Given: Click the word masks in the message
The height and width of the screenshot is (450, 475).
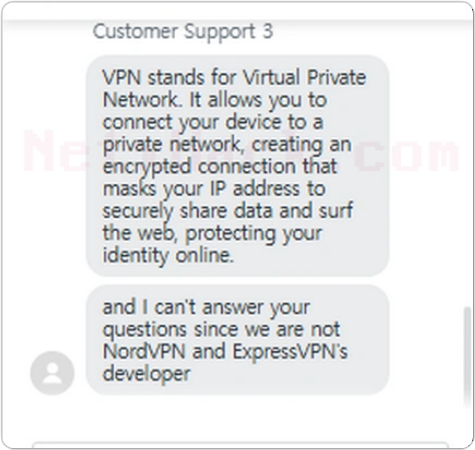Looking at the screenshot, I should coord(130,189).
